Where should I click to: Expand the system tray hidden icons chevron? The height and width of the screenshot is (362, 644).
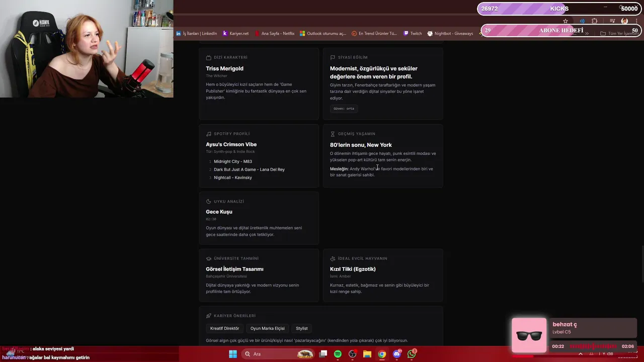tap(581, 354)
